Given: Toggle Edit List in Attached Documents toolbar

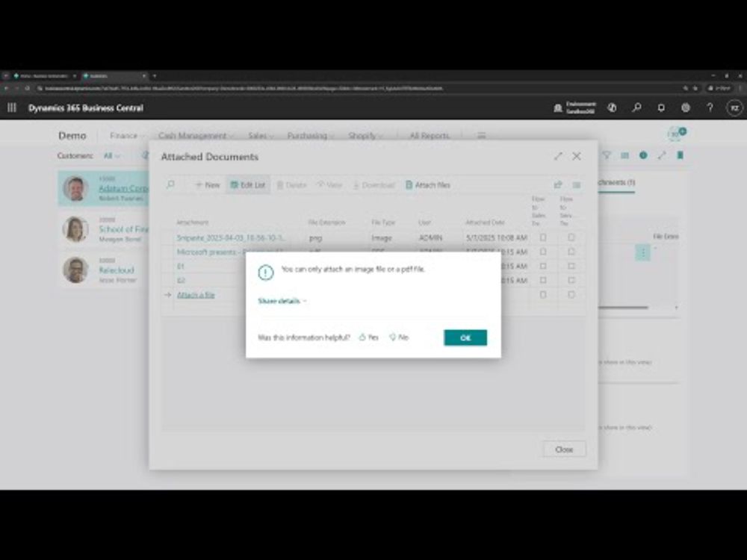Looking at the screenshot, I should (248, 184).
